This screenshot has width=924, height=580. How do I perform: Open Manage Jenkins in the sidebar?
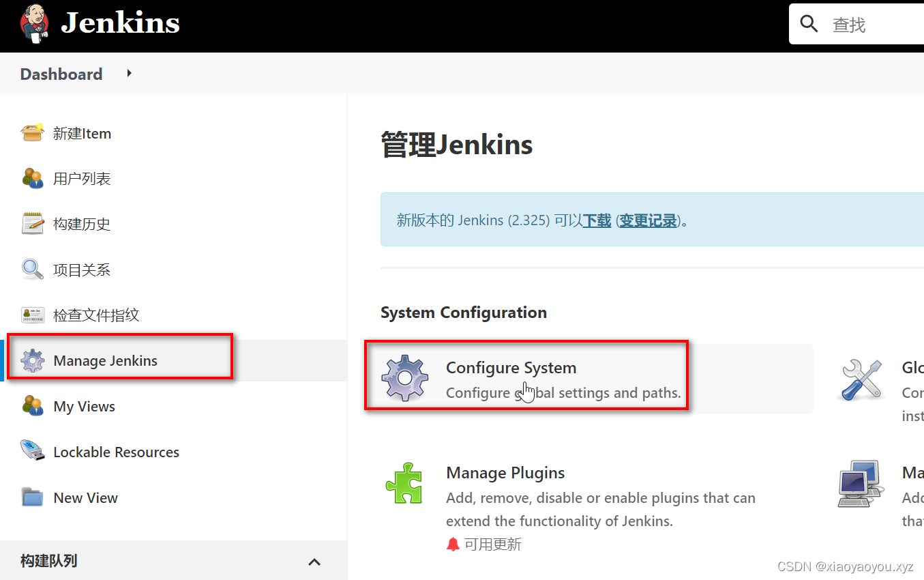[105, 360]
